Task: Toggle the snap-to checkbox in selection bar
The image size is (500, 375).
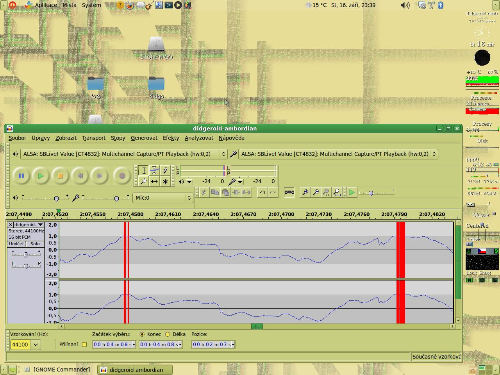Action: click(x=85, y=344)
